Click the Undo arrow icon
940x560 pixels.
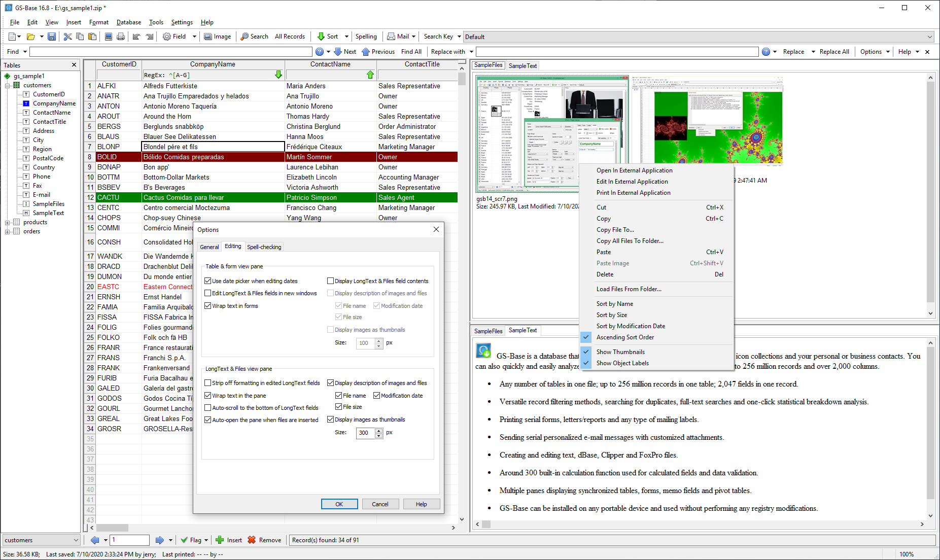tap(136, 37)
